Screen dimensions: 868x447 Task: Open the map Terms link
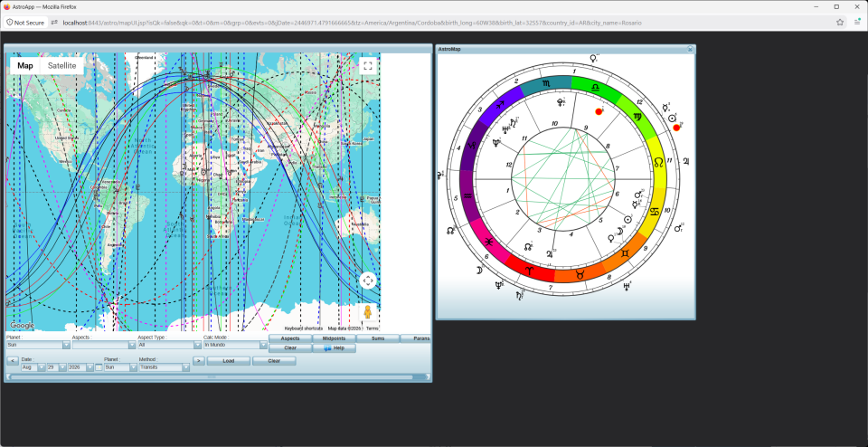point(372,328)
